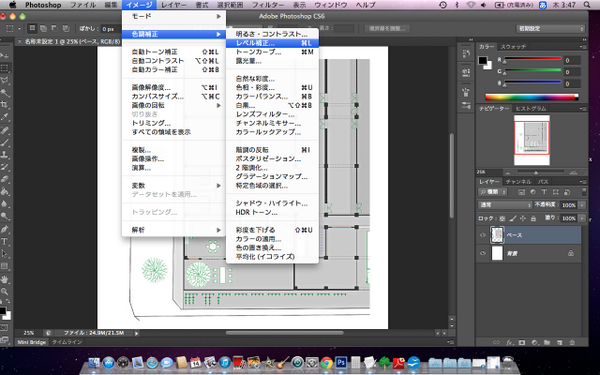Click the trash icon in Layers panel
Viewport: 600px width, 375px height.
[x=572, y=342]
